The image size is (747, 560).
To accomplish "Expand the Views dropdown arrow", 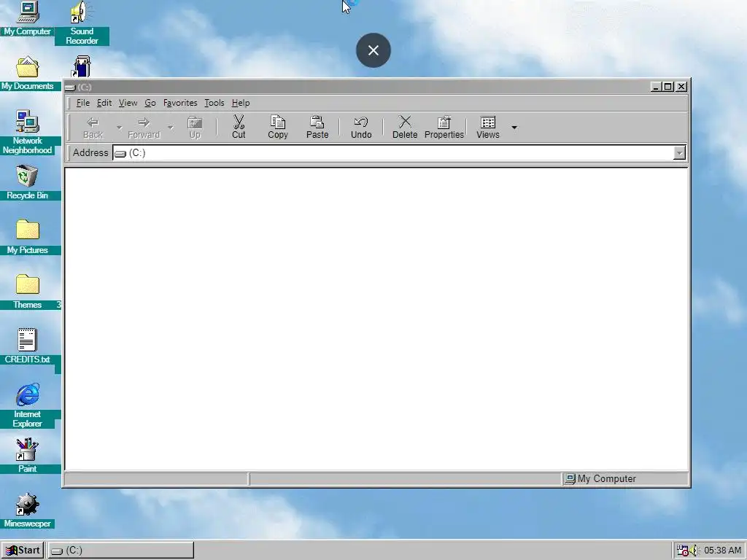I will tap(514, 128).
